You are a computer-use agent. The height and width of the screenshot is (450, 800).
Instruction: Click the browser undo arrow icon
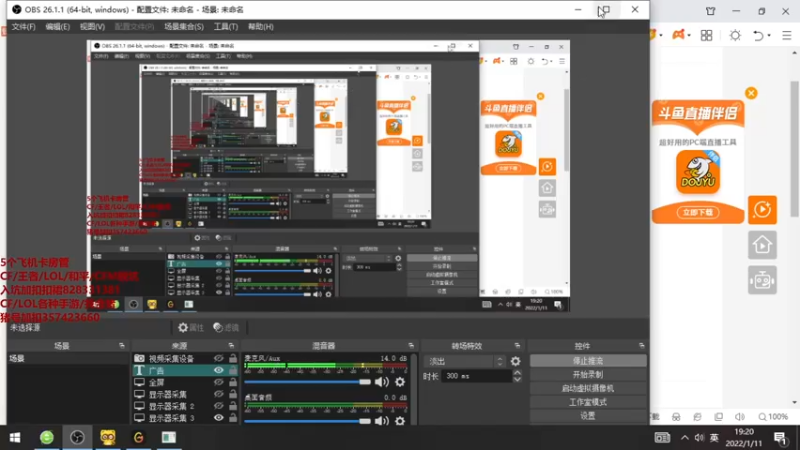click(758, 35)
